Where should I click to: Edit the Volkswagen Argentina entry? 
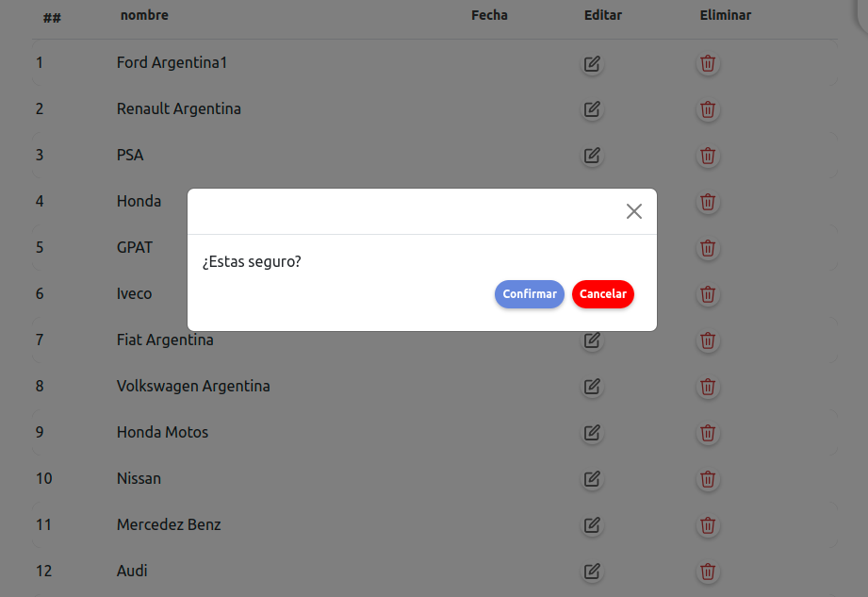point(592,387)
